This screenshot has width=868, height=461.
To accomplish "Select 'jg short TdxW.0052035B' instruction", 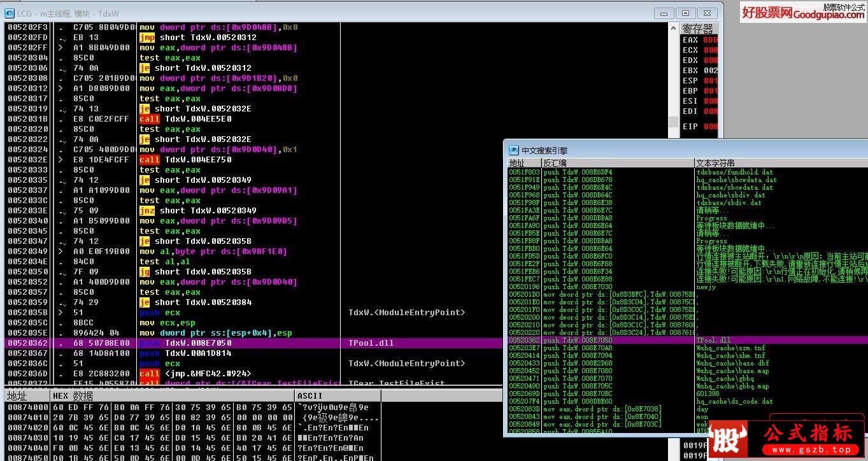I will (196, 271).
